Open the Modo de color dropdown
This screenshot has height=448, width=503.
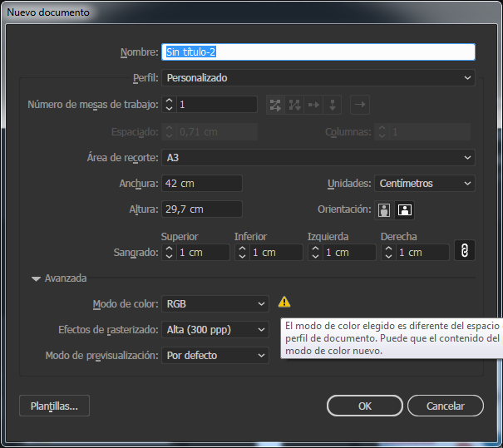215,304
